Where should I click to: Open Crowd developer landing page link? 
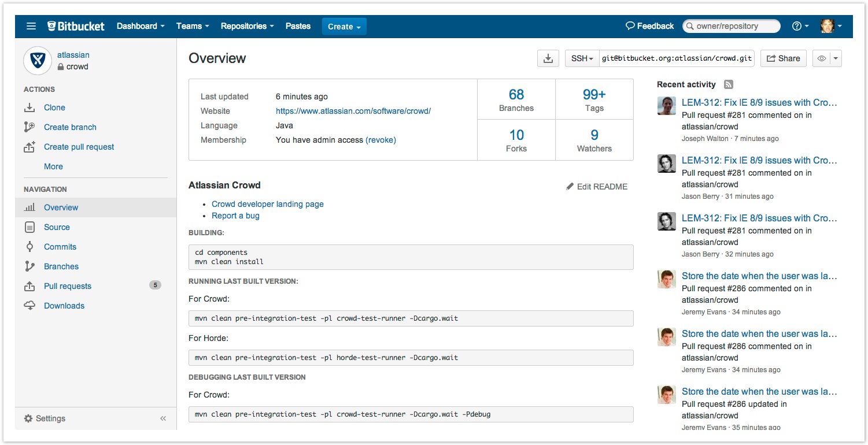coord(268,204)
